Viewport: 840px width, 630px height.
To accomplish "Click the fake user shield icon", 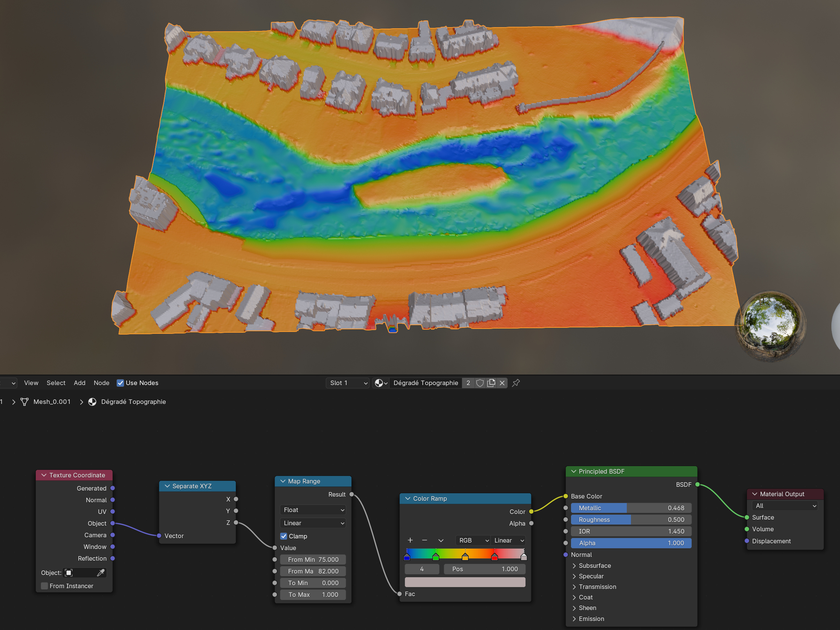I will coord(480,383).
